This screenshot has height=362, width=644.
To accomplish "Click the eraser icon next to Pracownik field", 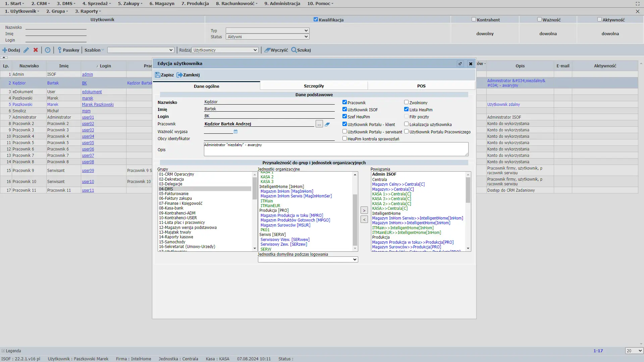I will click(327, 124).
